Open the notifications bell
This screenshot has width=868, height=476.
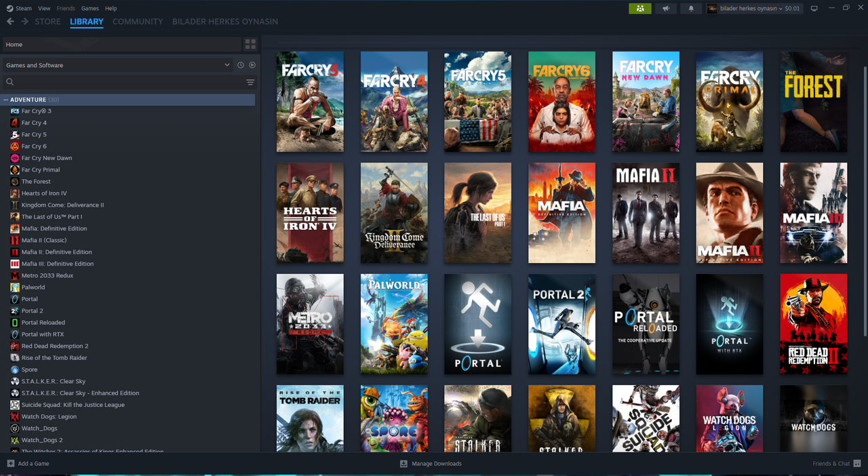(691, 8)
